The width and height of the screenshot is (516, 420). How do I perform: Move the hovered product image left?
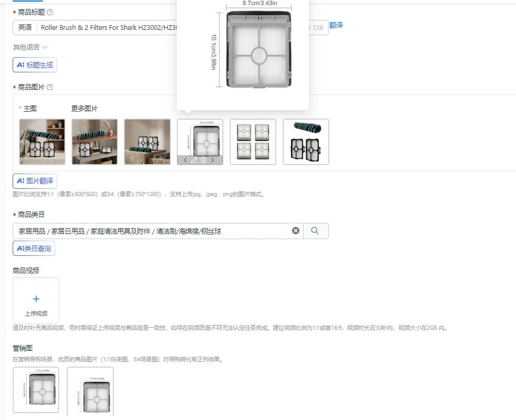(x=185, y=160)
